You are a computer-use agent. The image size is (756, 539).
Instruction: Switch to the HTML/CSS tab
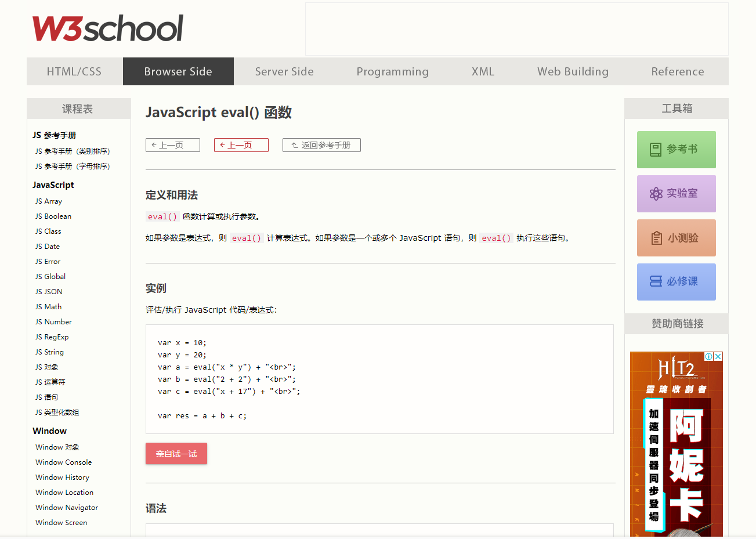point(74,71)
